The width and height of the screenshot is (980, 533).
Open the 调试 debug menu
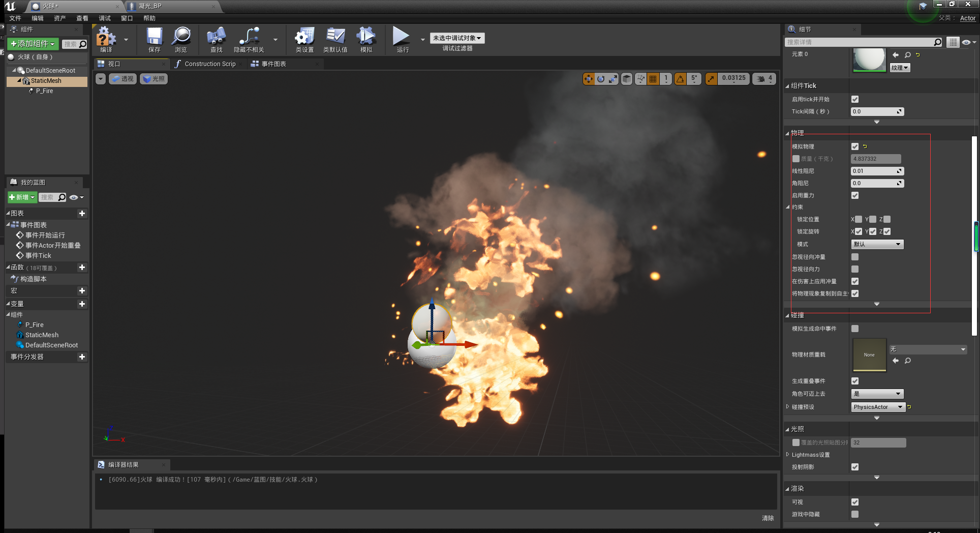[x=105, y=18]
